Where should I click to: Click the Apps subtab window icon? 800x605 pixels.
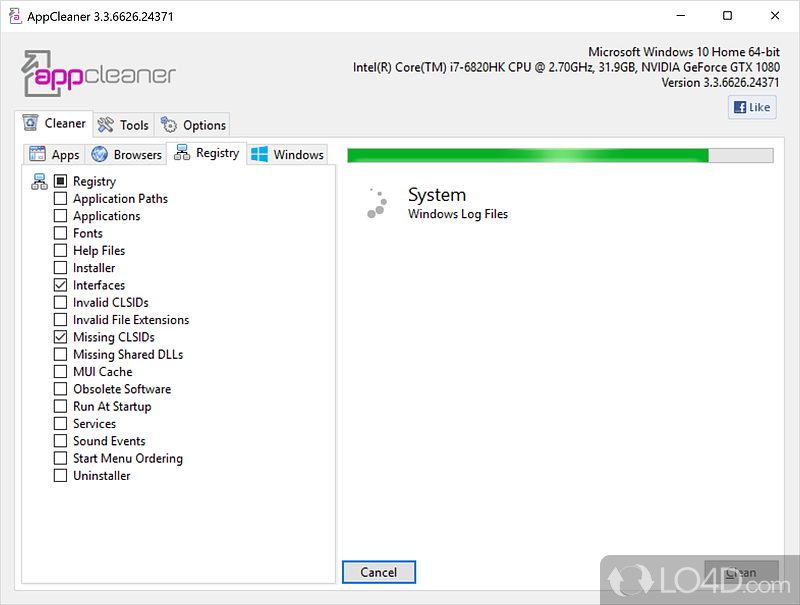pos(37,154)
